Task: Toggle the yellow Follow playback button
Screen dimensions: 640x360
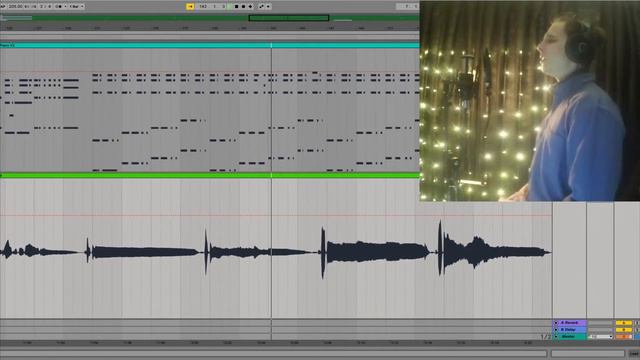Action: [190, 7]
